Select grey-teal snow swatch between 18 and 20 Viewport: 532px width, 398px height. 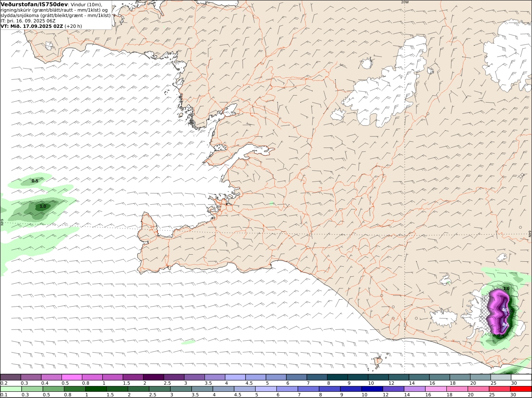pyautogui.click(x=460, y=377)
